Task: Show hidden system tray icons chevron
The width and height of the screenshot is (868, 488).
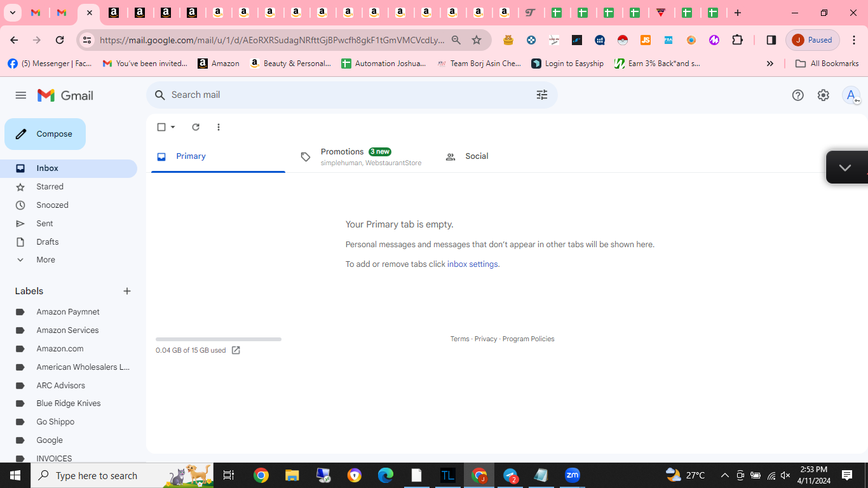Action: click(x=724, y=475)
